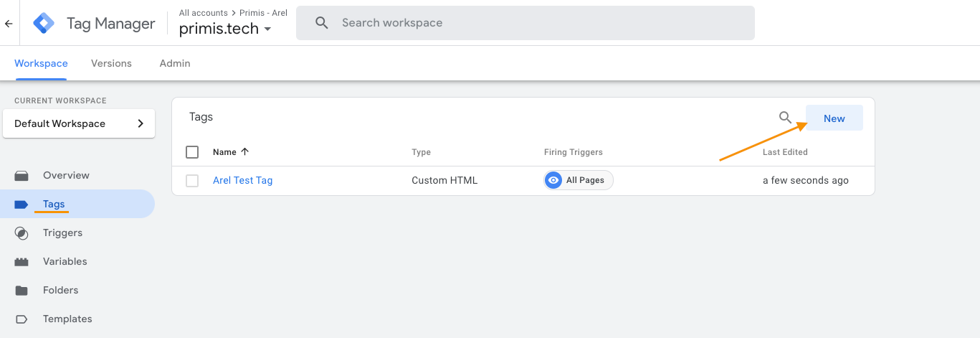The image size is (980, 338).
Task: Click the back arrow icon
Action: tap(9, 23)
